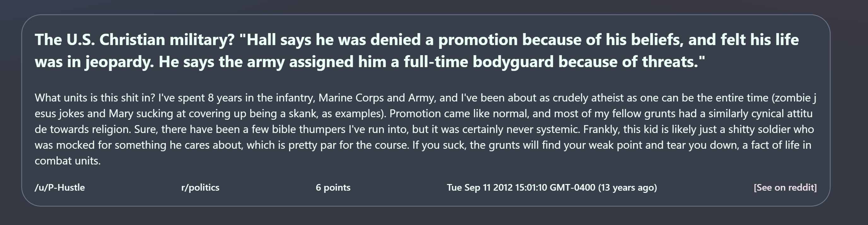Click the "Tue Sep 11 2012" date
This screenshot has width=868, height=225.
[x=480, y=187]
